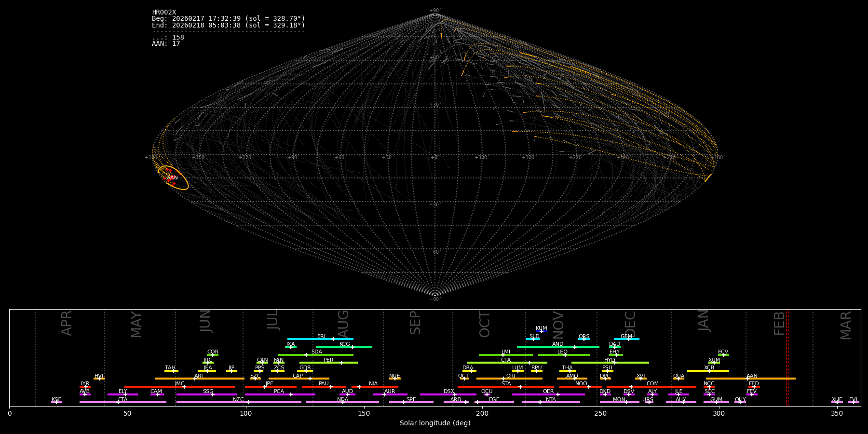Click the orange AAN bar in the timeline

tap(750, 379)
